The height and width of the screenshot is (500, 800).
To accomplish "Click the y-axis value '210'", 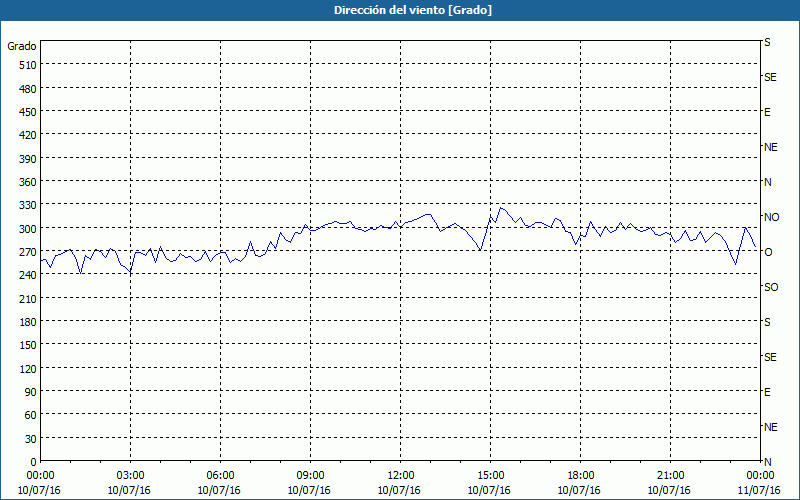I will (x=28, y=298).
